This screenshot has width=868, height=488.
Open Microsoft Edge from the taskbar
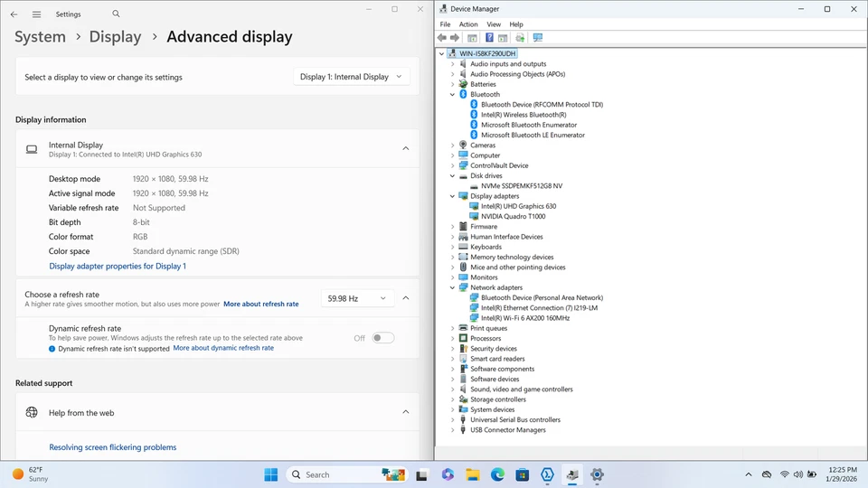(x=497, y=474)
